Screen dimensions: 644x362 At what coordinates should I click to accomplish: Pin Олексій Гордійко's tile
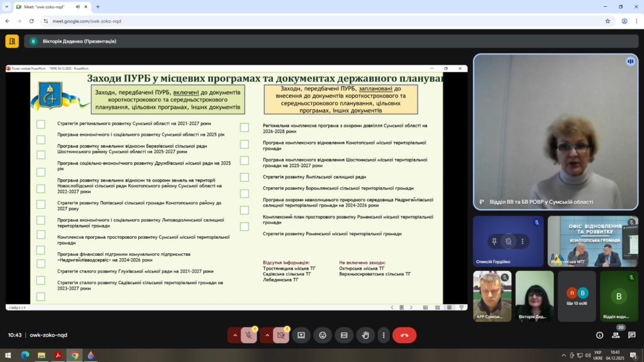(493, 241)
